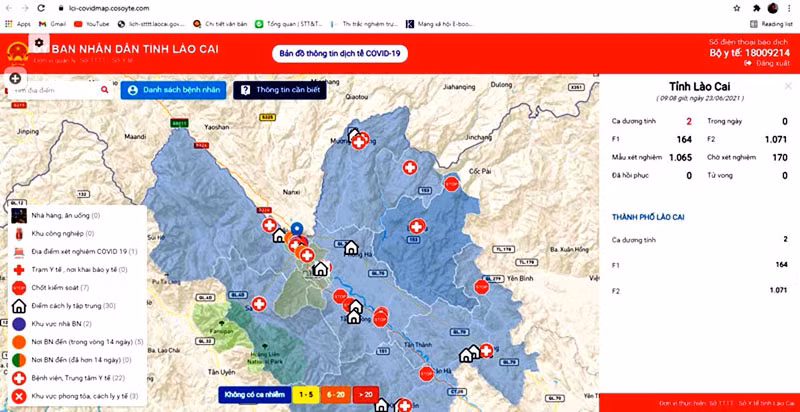
Task: Open the Gmail bookmark
Action: (x=52, y=24)
